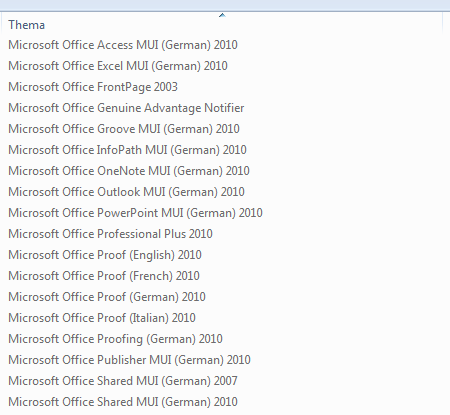Select Microsoft Office Professional Plus 2010
The width and height of the screenshot is (450, 415).
click(x=110, y=234)
